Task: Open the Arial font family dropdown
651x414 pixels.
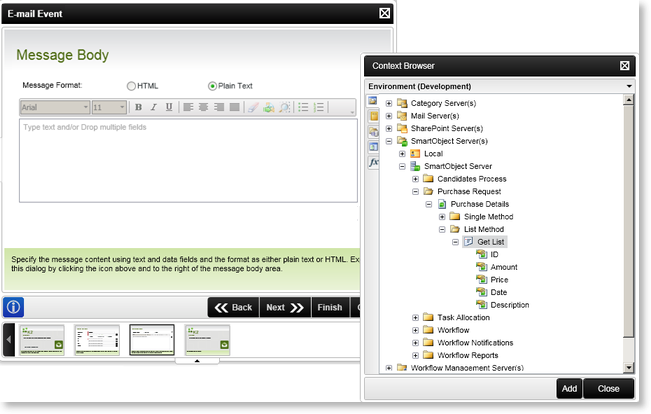Action: point(55,107)
